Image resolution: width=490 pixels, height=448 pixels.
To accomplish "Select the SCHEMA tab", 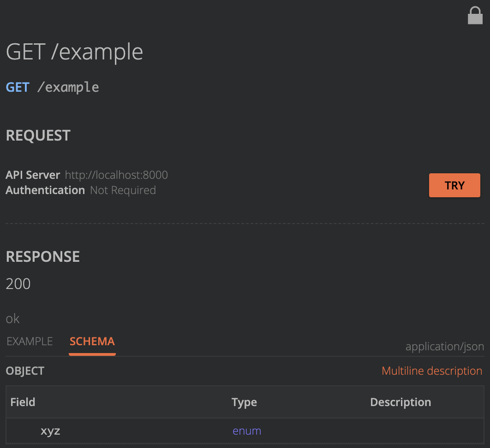I will [92, 342].
